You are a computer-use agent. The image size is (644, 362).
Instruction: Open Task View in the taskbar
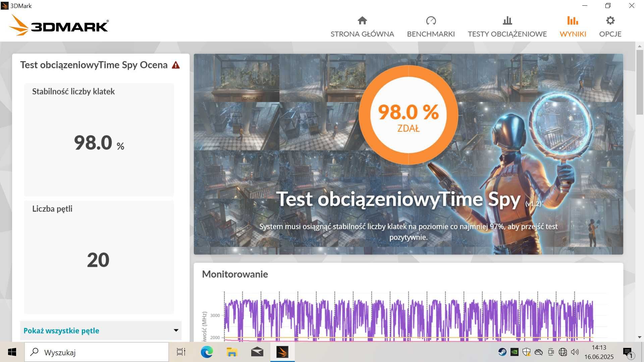(181, 352)
